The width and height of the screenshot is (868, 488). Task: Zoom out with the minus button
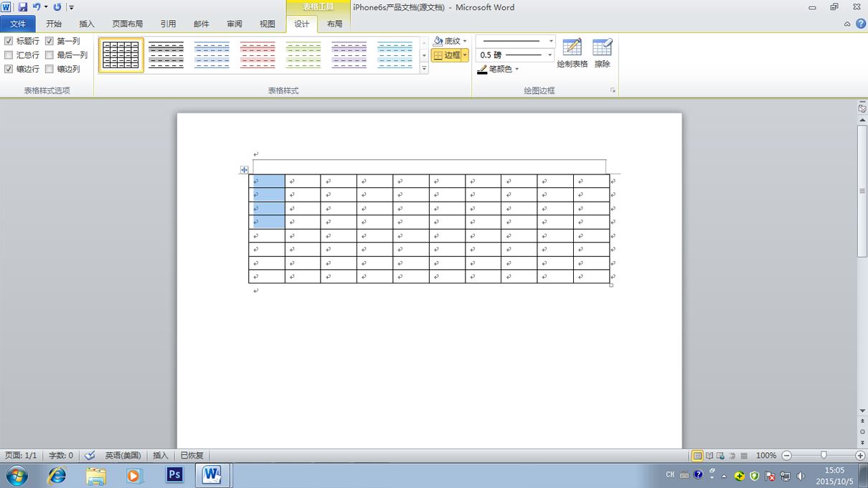coord(786,456)
